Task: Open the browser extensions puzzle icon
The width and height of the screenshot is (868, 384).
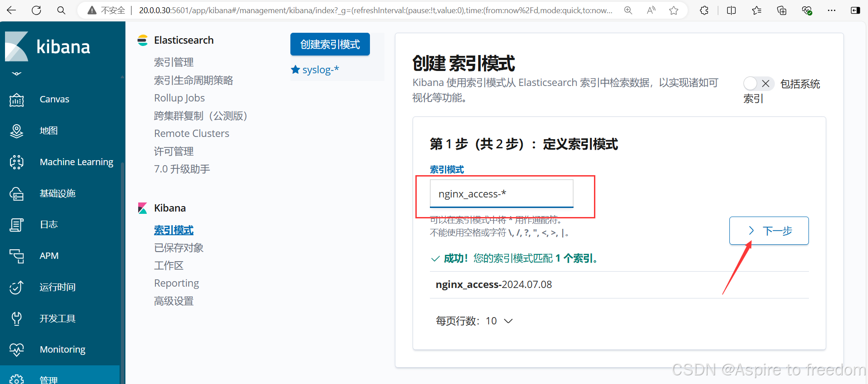Action: [704, 10]
